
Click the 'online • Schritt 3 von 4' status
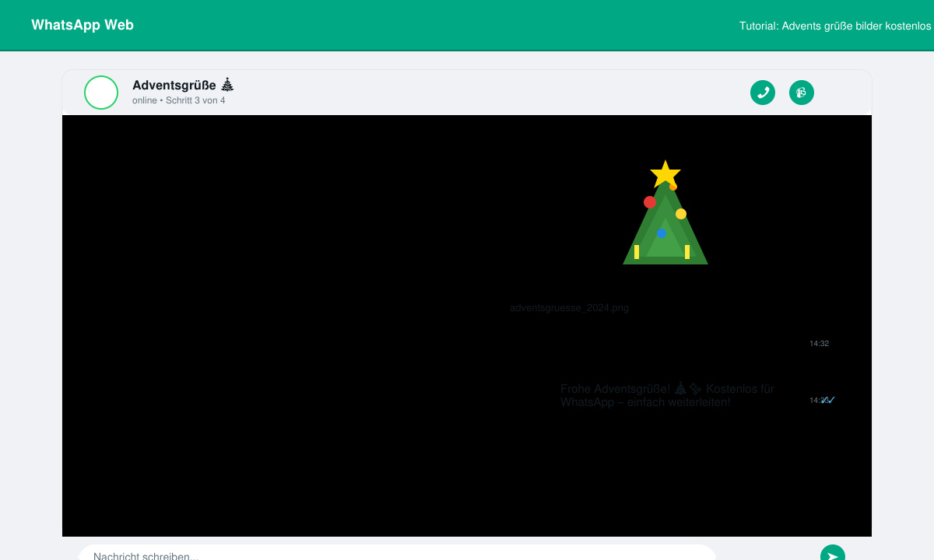[179, 100]
